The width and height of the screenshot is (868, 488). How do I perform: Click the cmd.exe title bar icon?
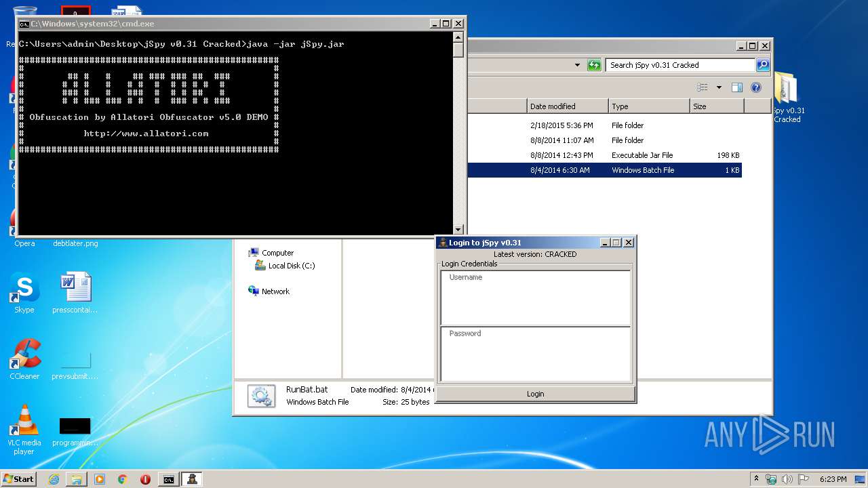point(24,24)
